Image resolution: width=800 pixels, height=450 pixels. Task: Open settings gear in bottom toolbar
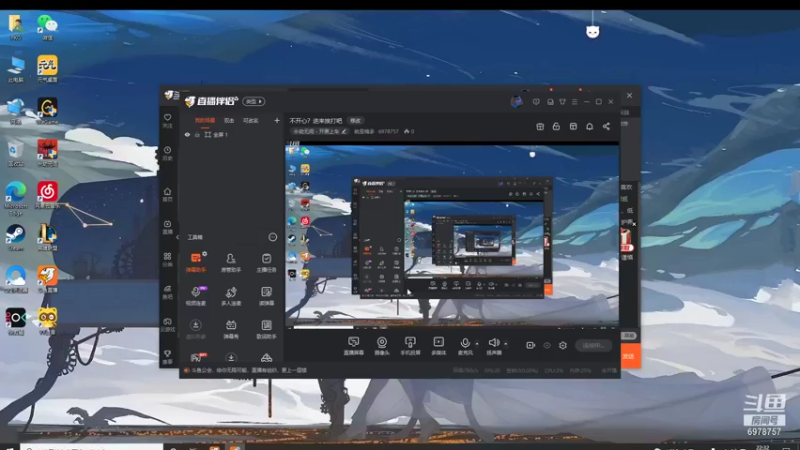coord(563,345)
